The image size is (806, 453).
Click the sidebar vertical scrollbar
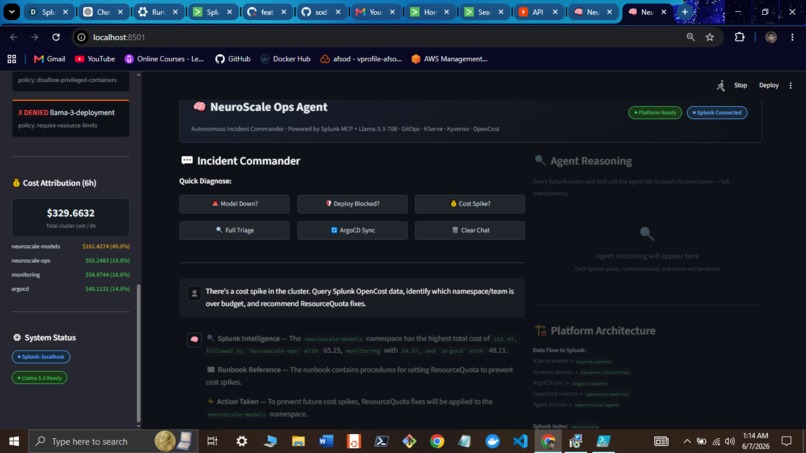click(x=138, y=352)
